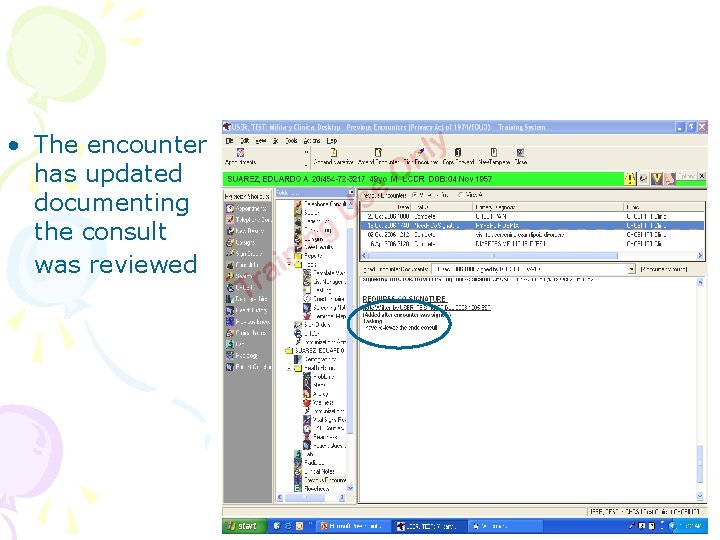
Task: Collapse the Health History folder
Action: 289,368
